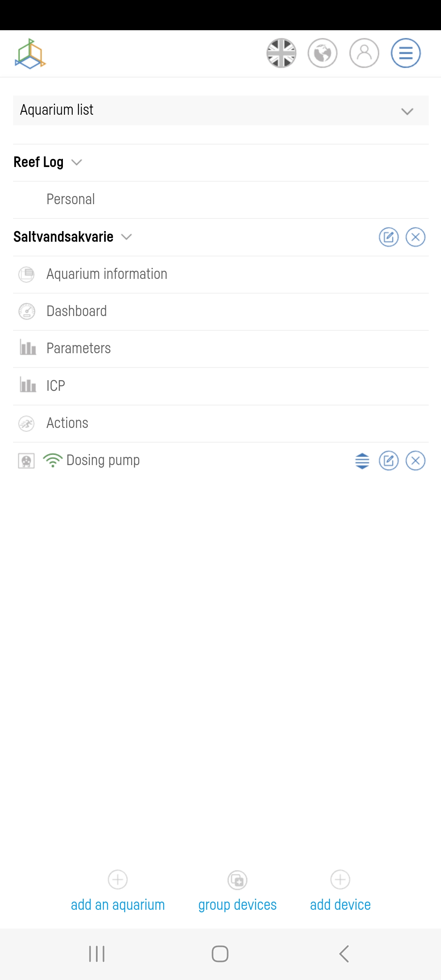Click the globe icon in header
441x980 pixels.
tap(323, 53)
